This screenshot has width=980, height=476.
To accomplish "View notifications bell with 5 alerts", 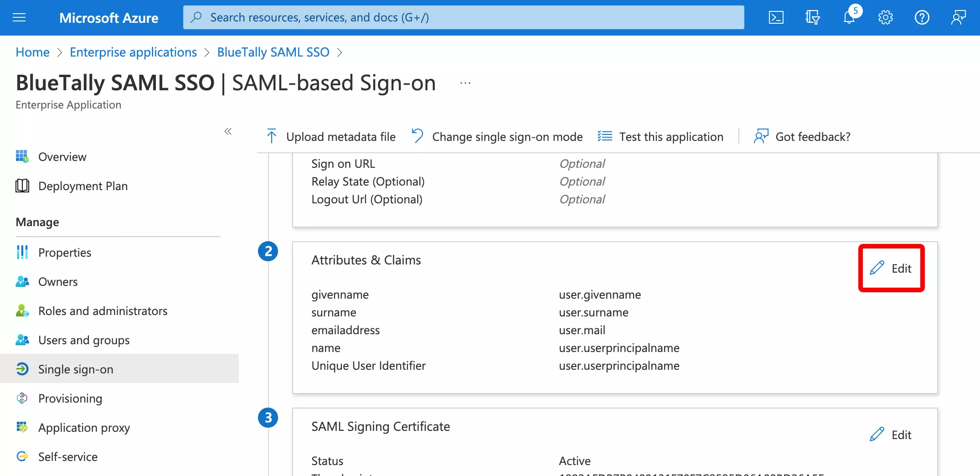I will [x=850, y=16].
